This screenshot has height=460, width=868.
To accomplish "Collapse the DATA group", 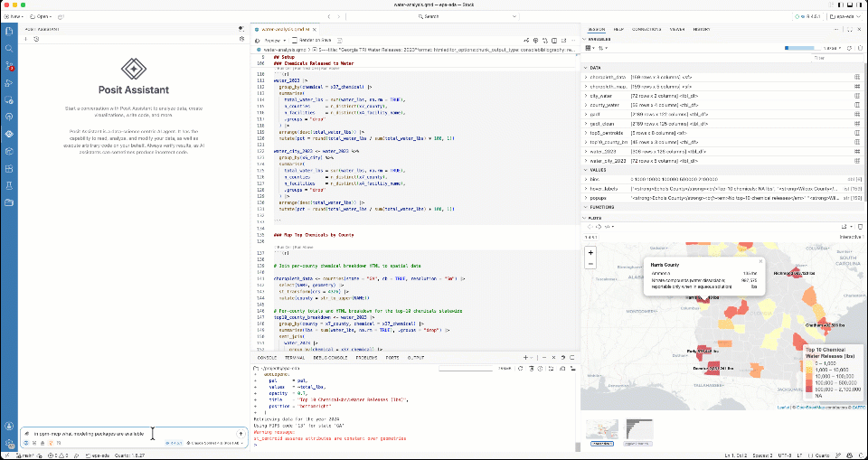I will pyautogui.click(x=586, y=68).
